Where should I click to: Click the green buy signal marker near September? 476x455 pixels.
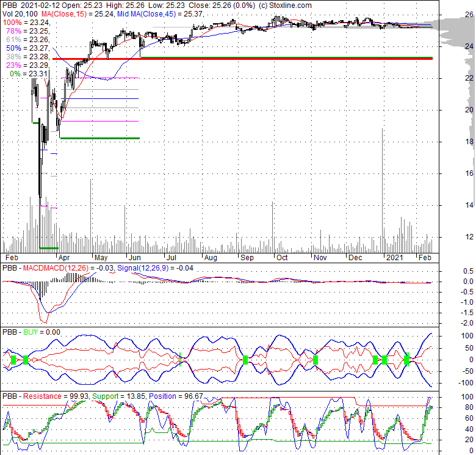[x=245, y=360]
